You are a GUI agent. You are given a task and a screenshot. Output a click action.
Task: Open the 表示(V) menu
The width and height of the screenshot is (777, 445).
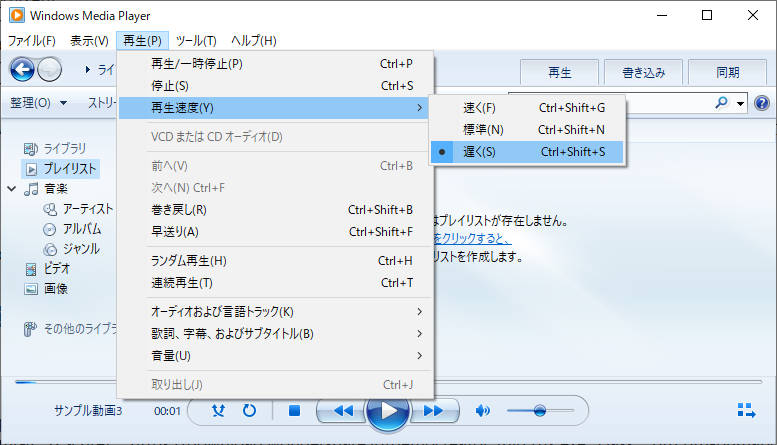coord(89,41)
